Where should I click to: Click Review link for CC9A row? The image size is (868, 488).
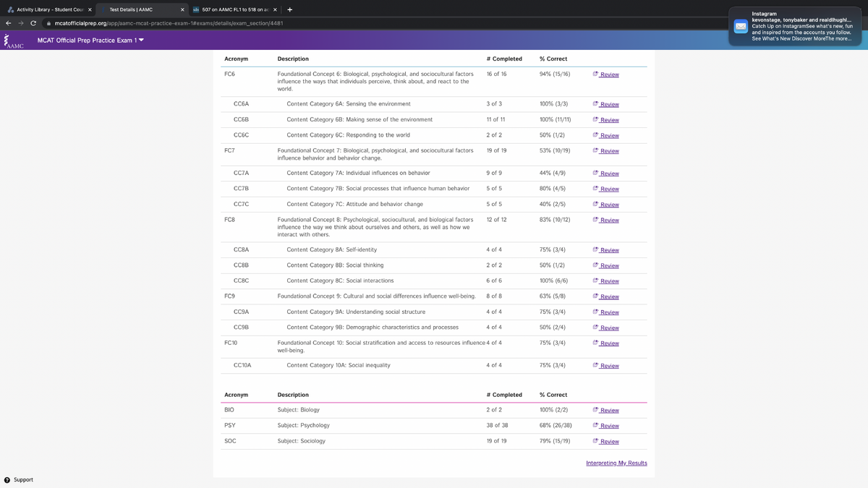[x=606, y=312]
